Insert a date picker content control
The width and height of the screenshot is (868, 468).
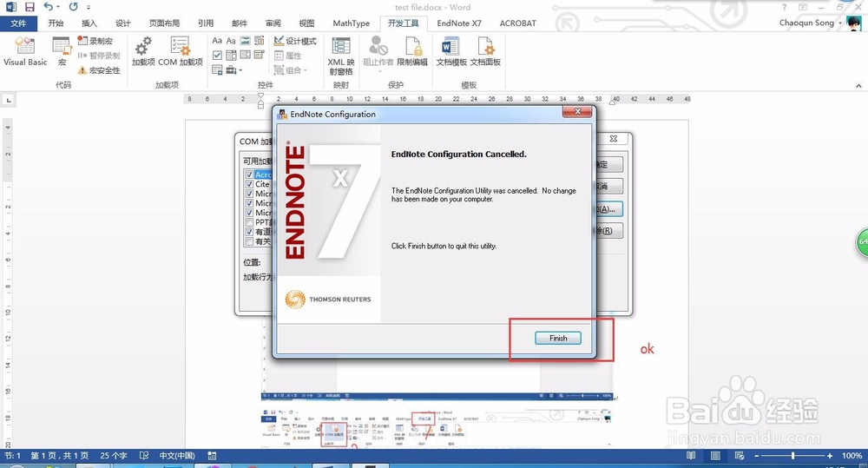click(259, 55)
